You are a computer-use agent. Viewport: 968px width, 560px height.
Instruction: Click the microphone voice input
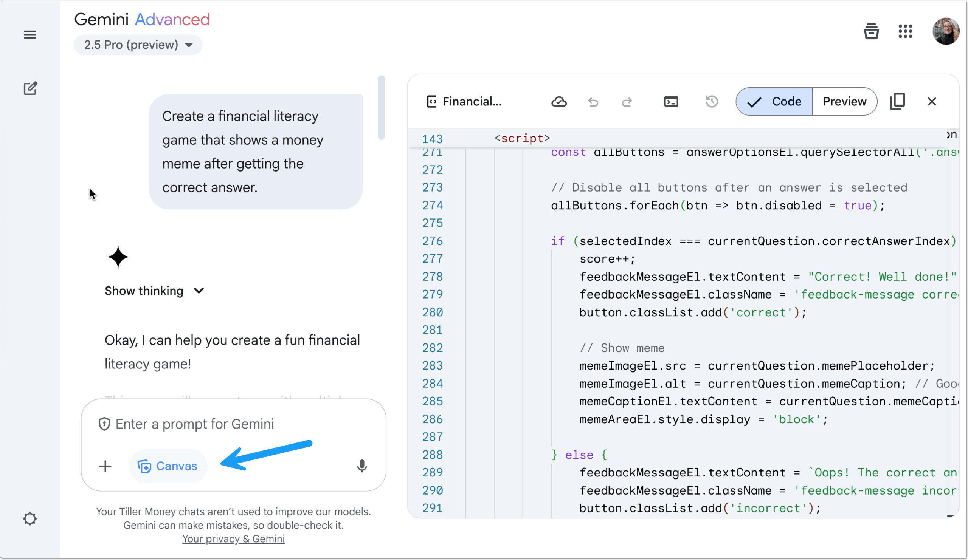click(x=361, y=466)
